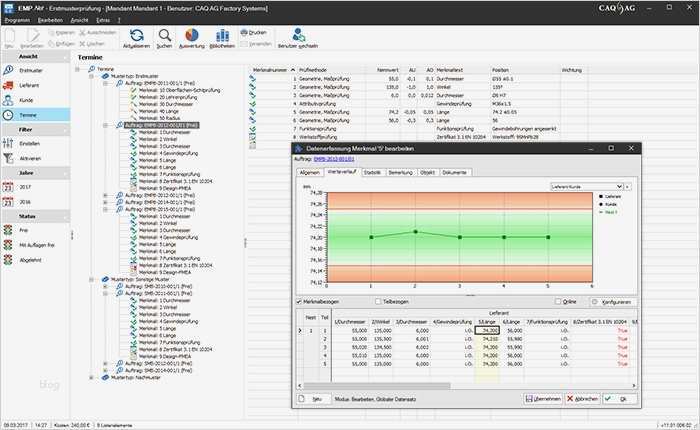
Task: Open the Bearbeiten menu
Action: [x=50, y=20]
